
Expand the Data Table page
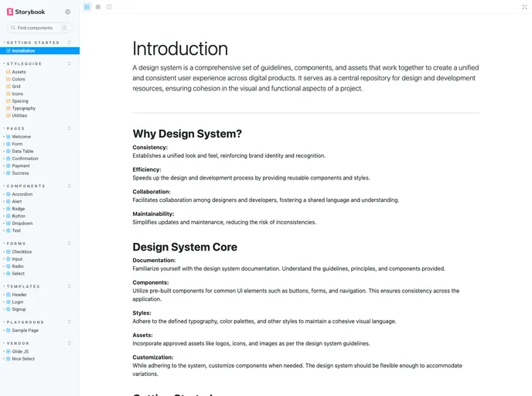[x=22, y=152]
